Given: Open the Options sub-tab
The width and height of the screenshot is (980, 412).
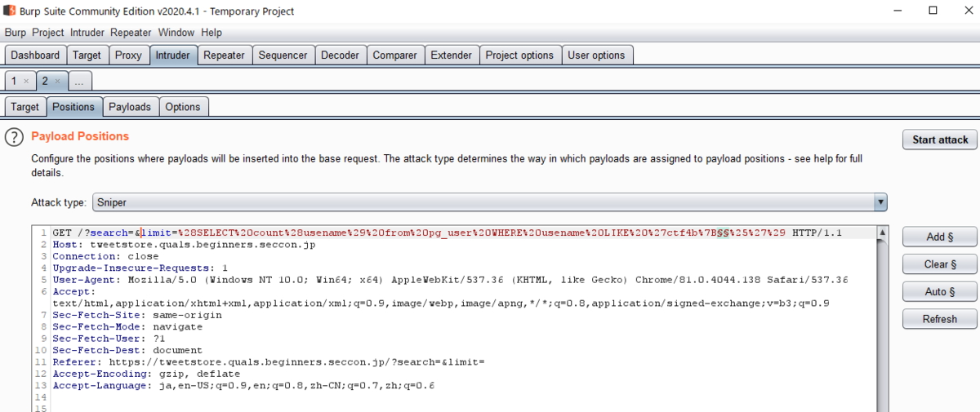Looking at the screenshot, I should (183, 107).
